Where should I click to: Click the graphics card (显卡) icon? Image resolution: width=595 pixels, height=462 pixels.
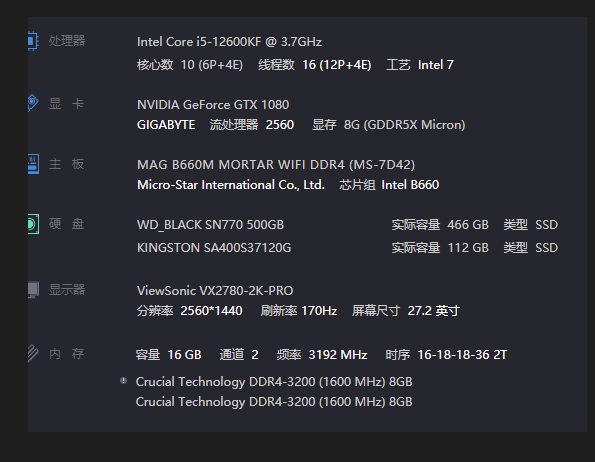click(33, 103)
